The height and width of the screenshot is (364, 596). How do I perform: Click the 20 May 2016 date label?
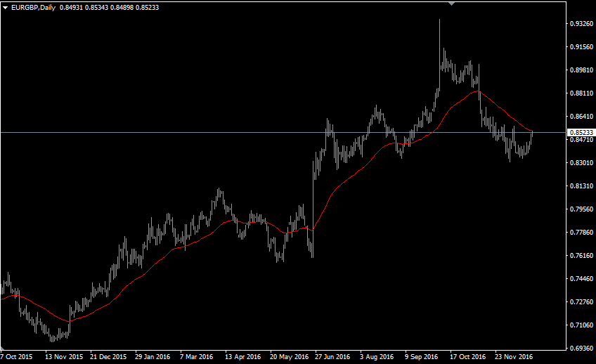(290, 357)
